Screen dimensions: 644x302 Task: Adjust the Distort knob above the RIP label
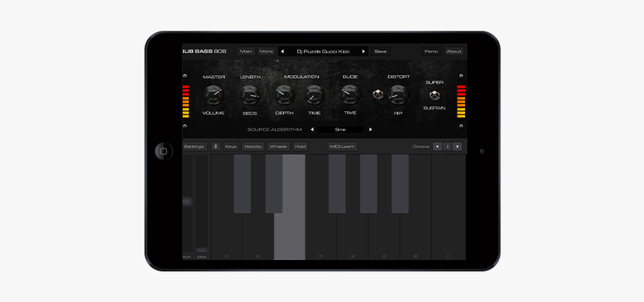tap(398, 95)
